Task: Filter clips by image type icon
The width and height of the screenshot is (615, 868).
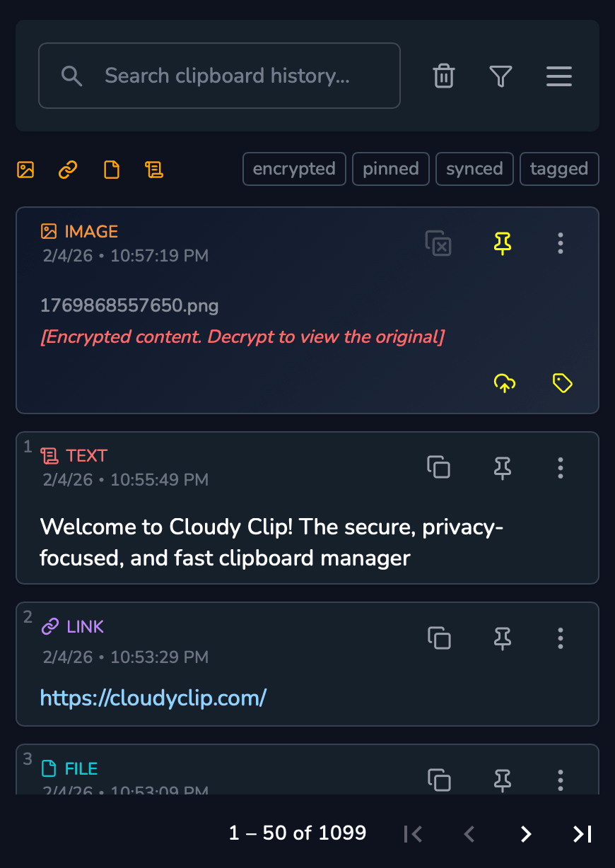Action: coord(25,170)
